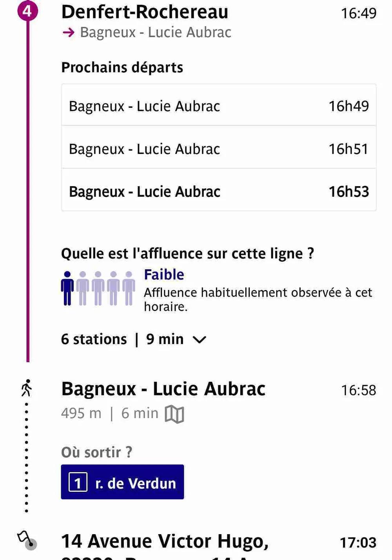This screenshot has width=392, height=560.
Task: Click the 495 m walking distance text
Action: tap(81, 413)
